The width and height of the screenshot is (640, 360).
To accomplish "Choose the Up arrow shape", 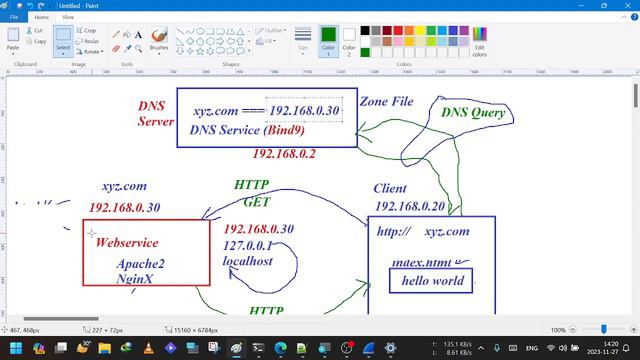I will point(240,41).
